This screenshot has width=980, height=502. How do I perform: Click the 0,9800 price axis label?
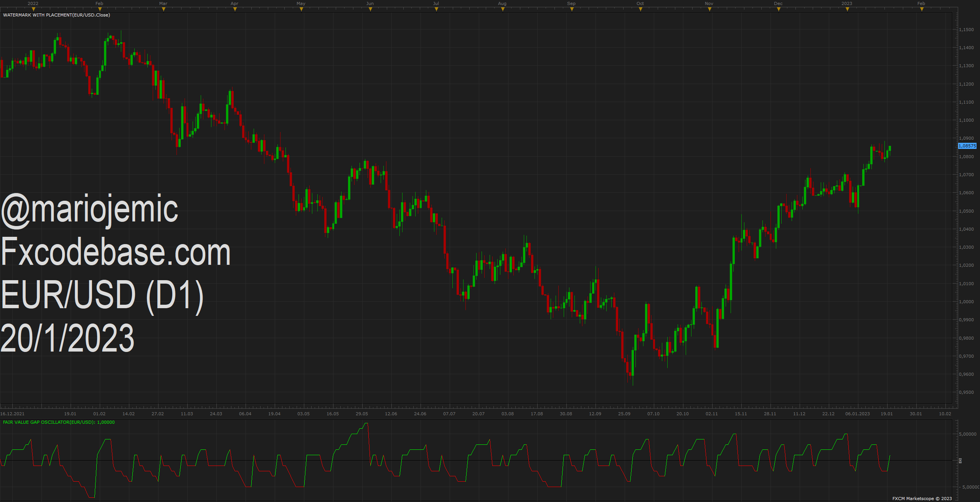[x=966, y=338]
